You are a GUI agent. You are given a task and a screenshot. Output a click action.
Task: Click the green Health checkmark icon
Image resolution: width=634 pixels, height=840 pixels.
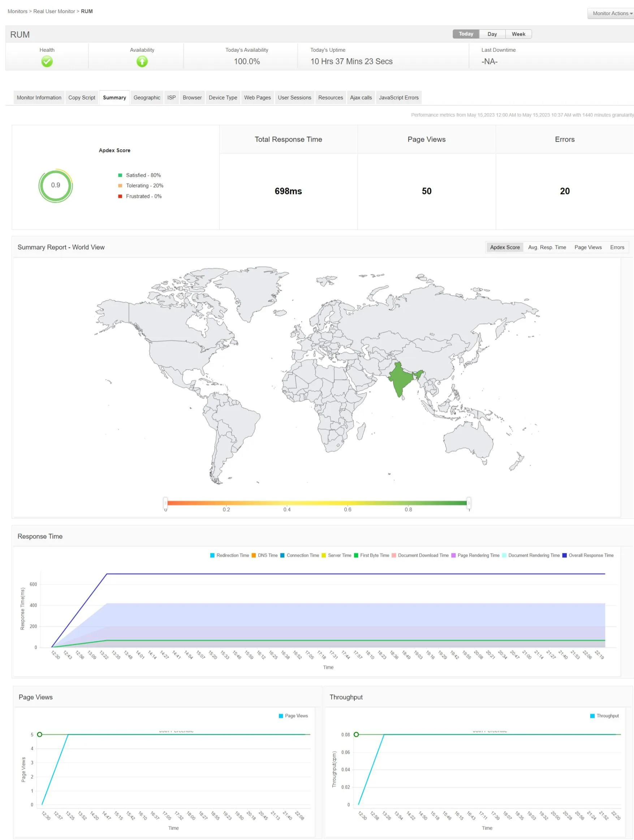(47, 61)
